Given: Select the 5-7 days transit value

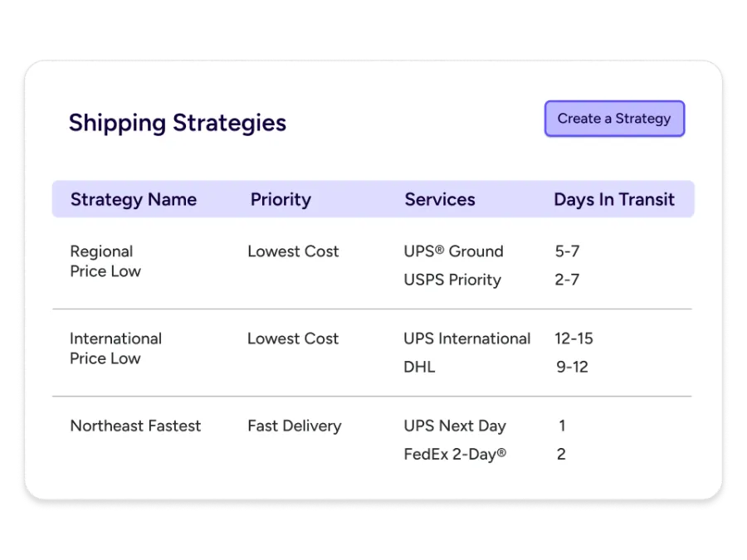Looking at the screenshot, I should tap(567, 251).
